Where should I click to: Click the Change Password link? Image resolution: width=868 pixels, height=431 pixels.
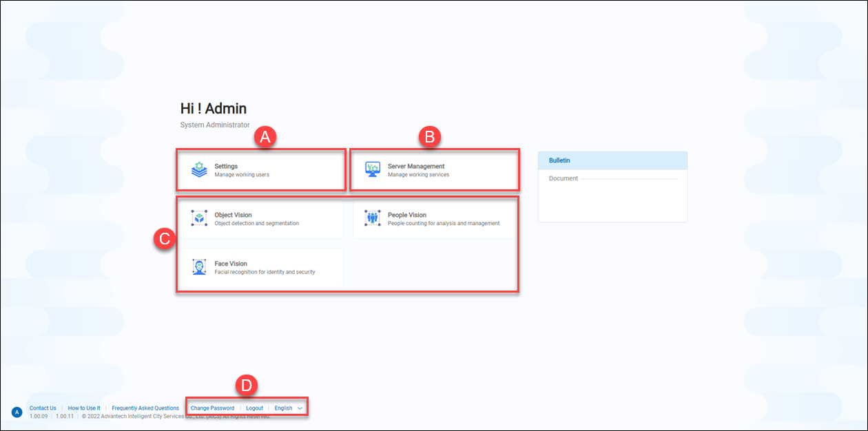point(212,408)
